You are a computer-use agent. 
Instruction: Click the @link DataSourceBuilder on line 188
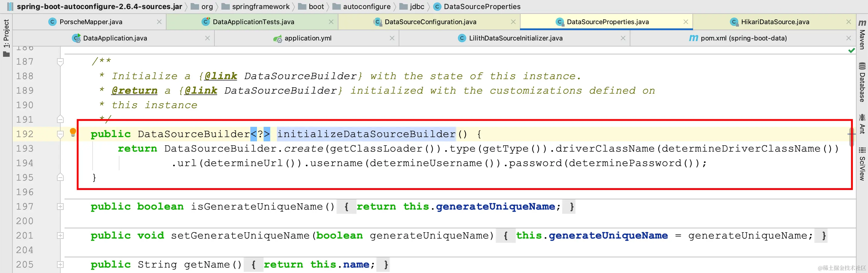coord(280,76)
